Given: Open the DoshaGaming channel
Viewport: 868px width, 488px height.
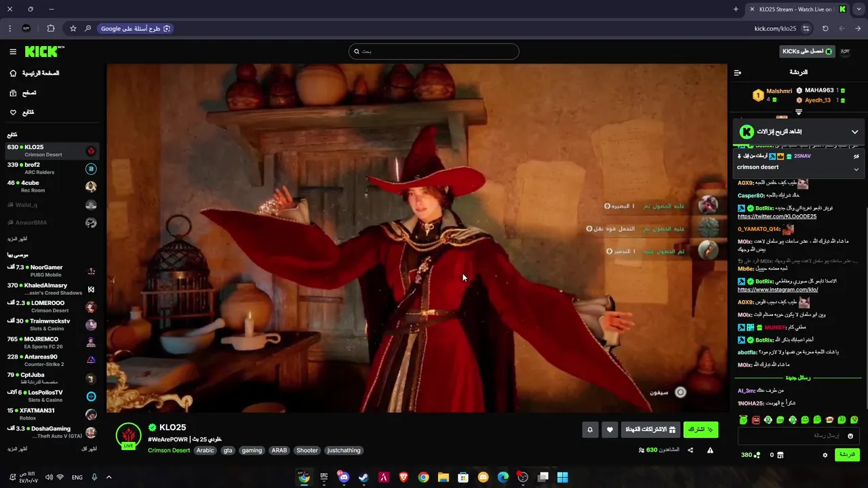Looking at the screenshot, I should (52, 432).
